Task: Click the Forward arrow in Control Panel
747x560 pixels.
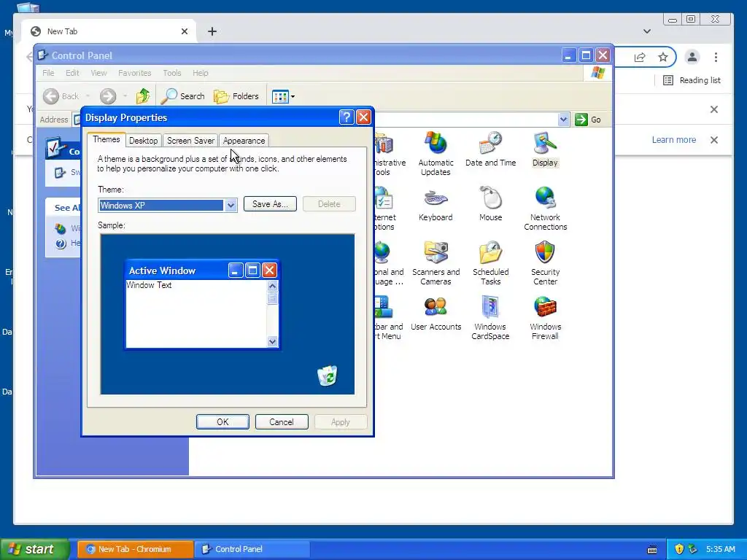Action: tap(108, 96)
